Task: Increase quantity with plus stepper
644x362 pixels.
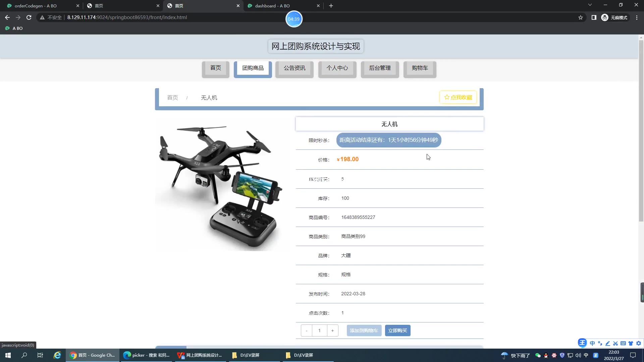Action: [332, 330]
